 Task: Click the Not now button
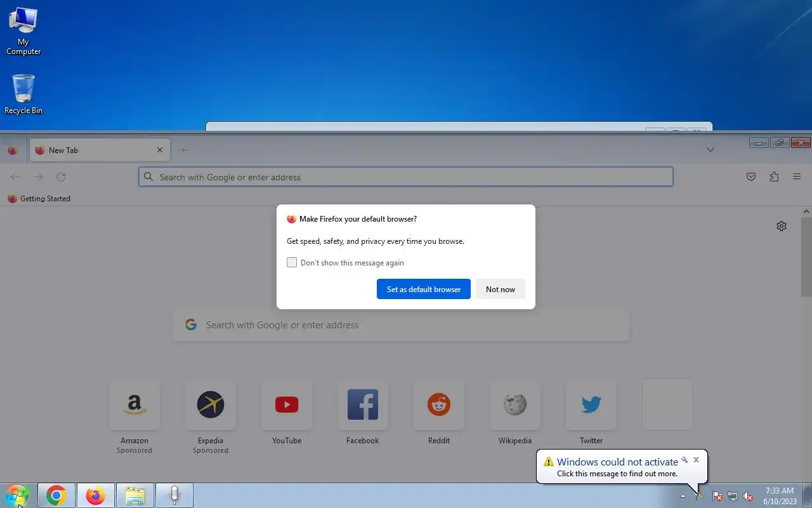501,289
